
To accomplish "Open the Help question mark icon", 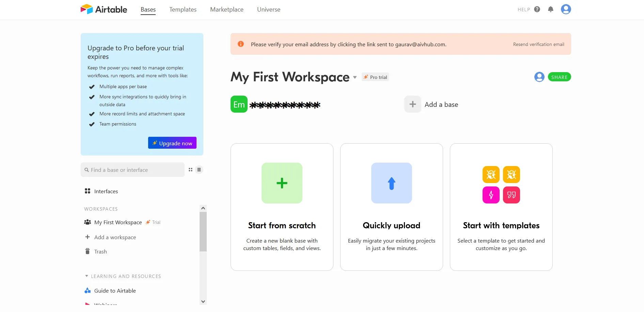I will point(537,10).
